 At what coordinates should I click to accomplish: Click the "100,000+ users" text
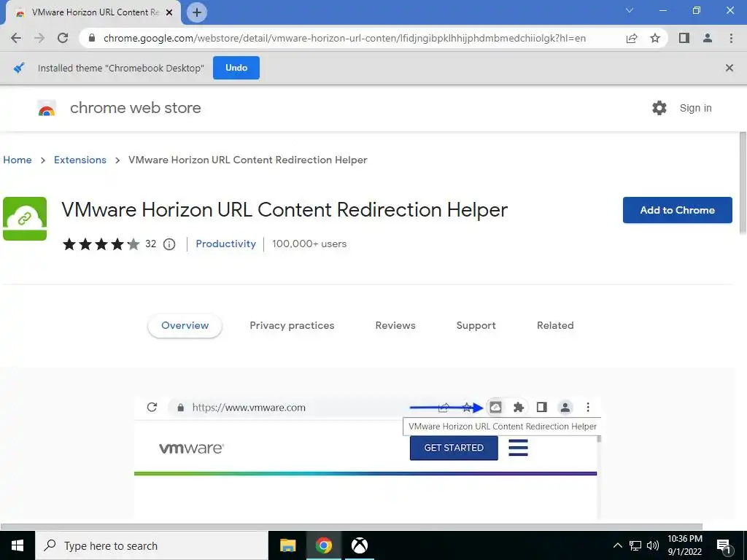[x=309, y=244]
